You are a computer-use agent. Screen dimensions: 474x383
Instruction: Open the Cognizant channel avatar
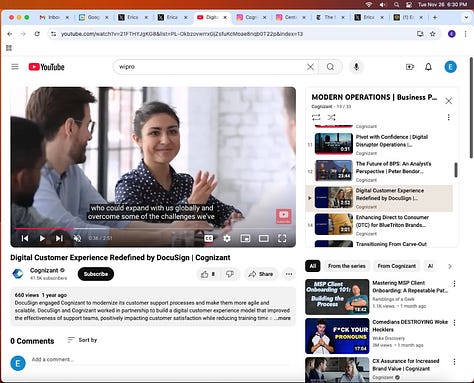click(x=18, y=274)
